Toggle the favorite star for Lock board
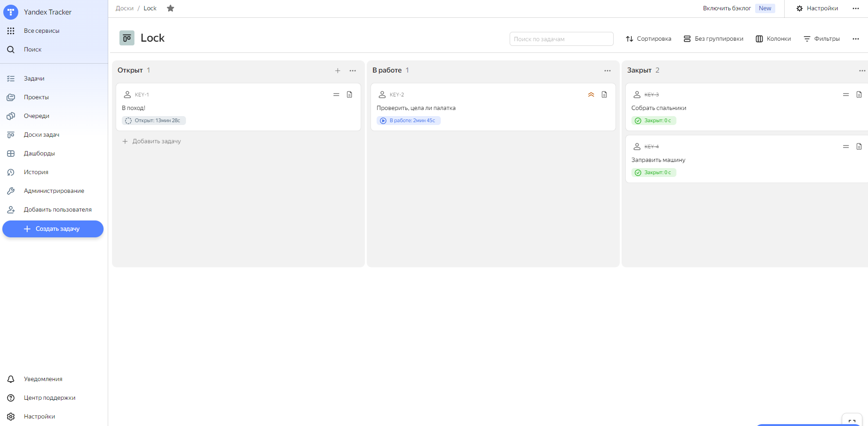The height and width of the screenshot is (426, 868). (171, 8)
